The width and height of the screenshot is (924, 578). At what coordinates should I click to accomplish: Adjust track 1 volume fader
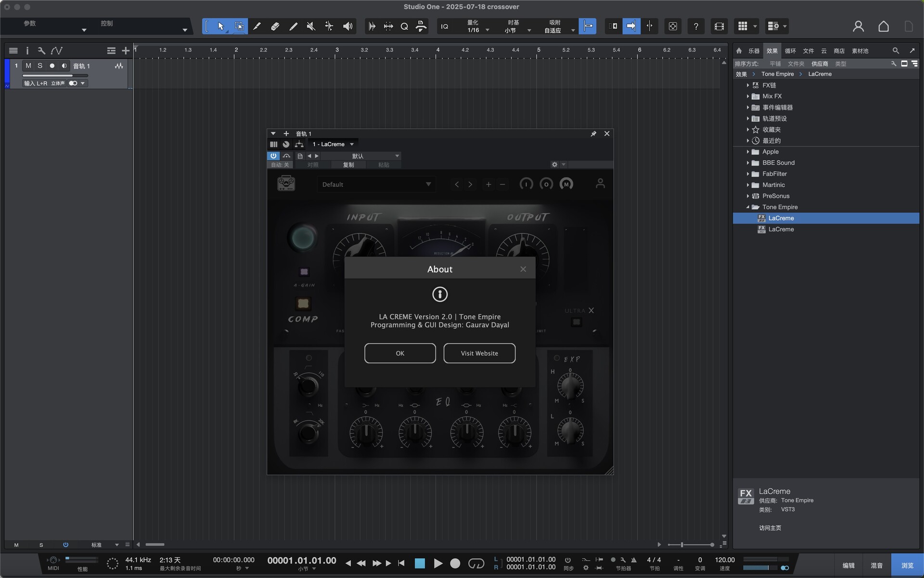(55, 76)
